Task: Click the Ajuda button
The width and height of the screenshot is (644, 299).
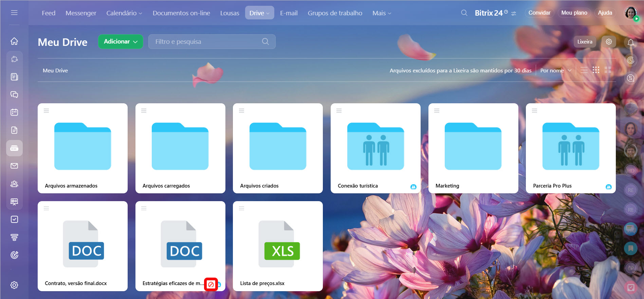Action: pos(605,13)
